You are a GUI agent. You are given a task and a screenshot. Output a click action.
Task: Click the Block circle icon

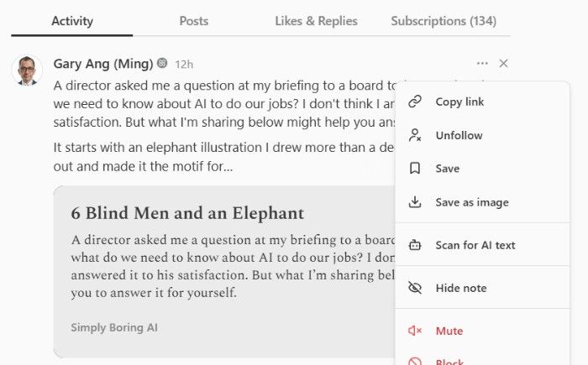(415, 362)
